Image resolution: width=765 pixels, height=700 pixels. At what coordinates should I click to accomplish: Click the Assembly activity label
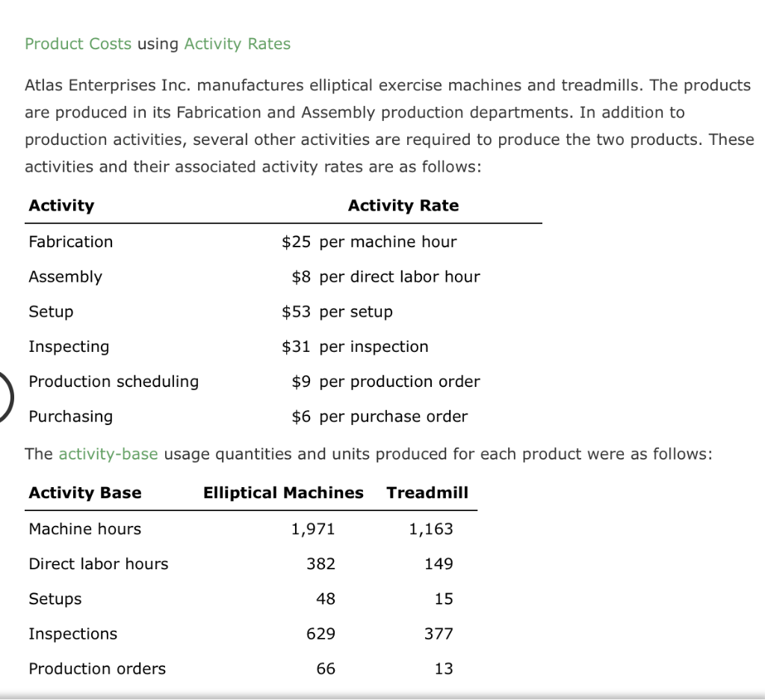[x=65, y=277]
